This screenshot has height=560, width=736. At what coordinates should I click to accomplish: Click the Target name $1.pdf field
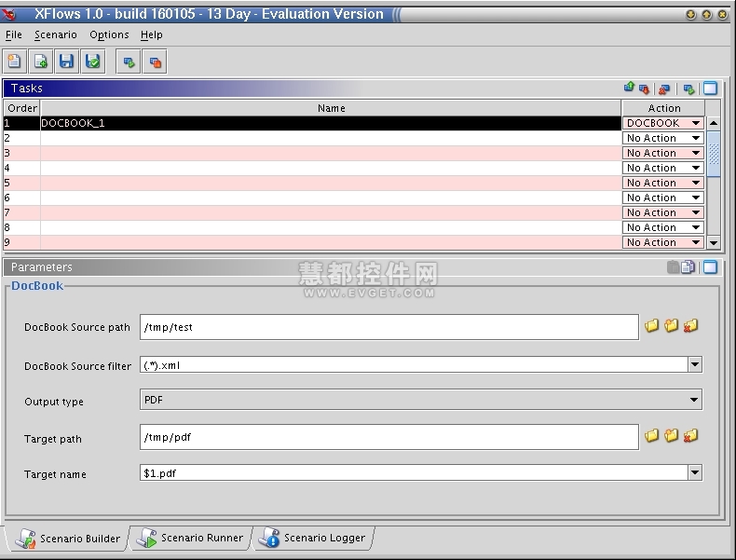coord(414,472)
